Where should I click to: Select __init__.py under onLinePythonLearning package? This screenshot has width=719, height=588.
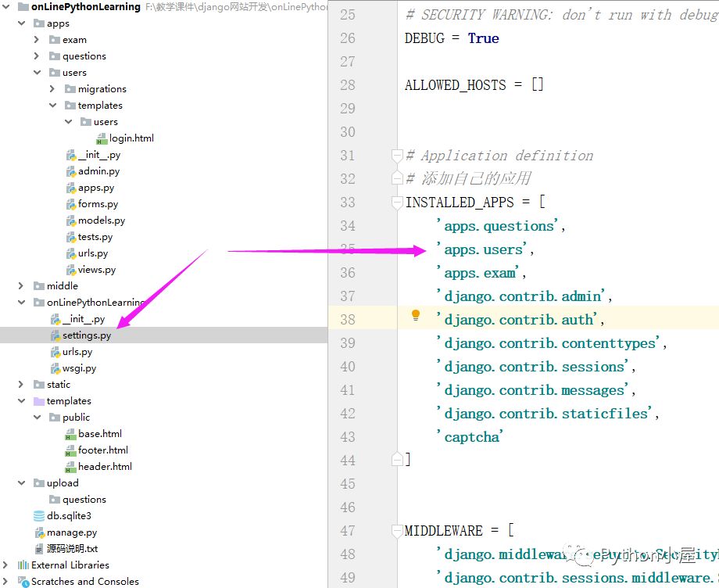click(84, 319)
